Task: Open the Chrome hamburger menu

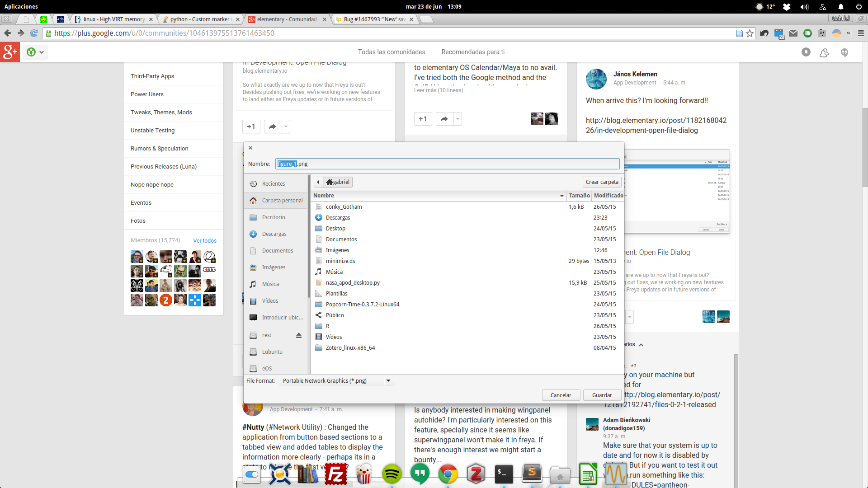Action: 861,33
